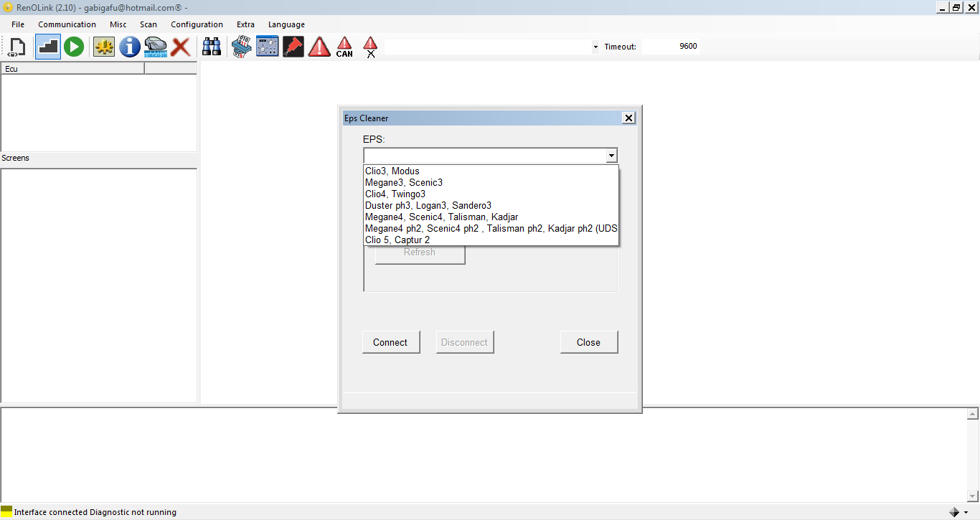Open the Communication menu
Viewport: 980px width, 520px height.
[67, 24]
